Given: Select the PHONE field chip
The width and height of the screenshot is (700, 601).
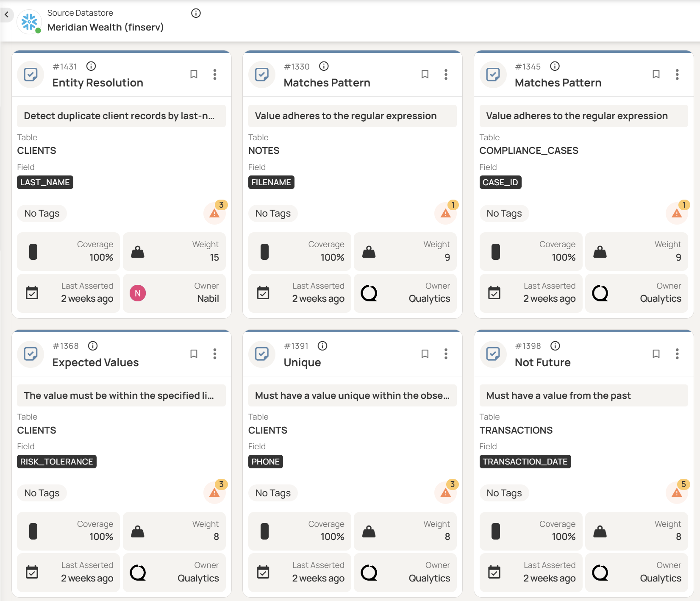Looking at the screenshot, I should (x=266, y=462).
